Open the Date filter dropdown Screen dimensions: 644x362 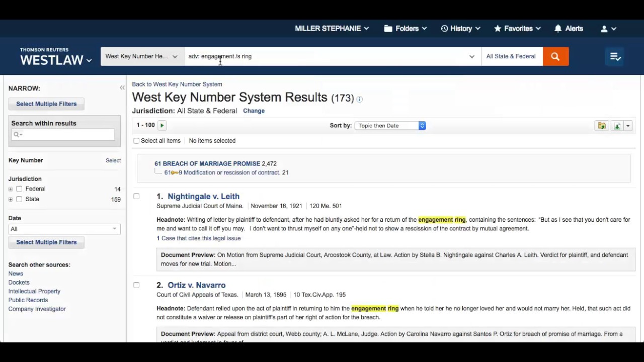(x=64, y=229)
